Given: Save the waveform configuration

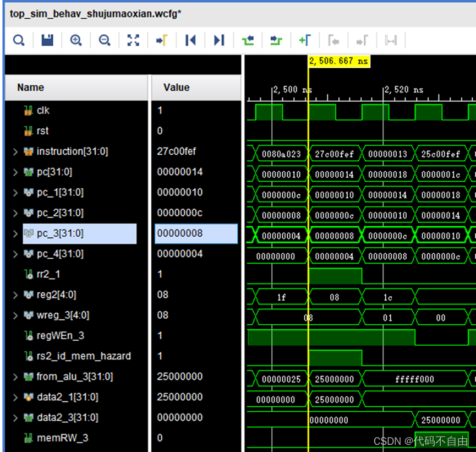Looking at the screenshot, I should (x=47, y=40).
